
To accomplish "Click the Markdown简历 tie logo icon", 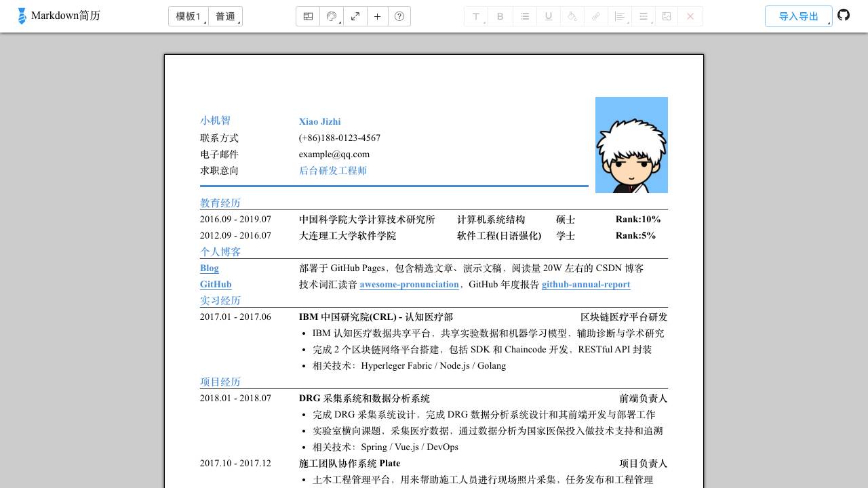I will (22, 16).
